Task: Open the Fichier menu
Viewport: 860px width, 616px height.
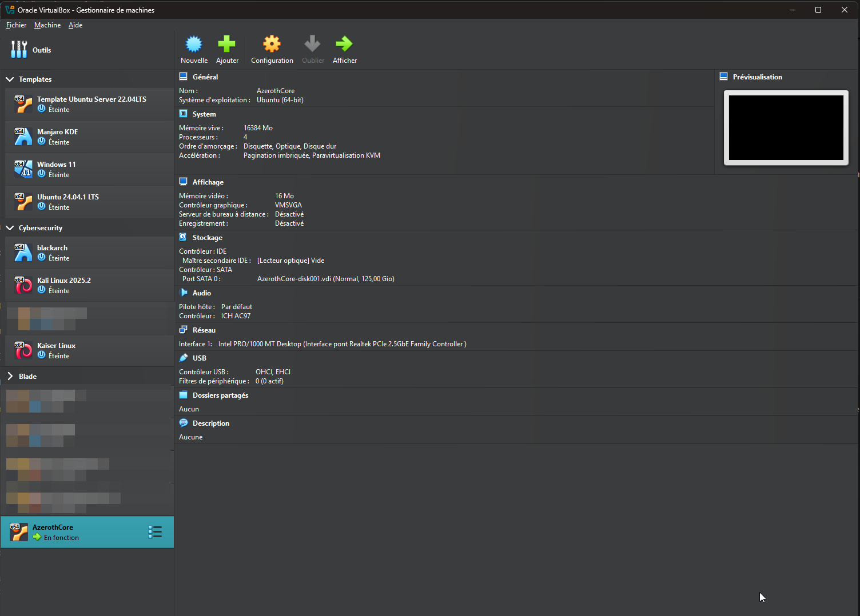Action: (16, 25)
